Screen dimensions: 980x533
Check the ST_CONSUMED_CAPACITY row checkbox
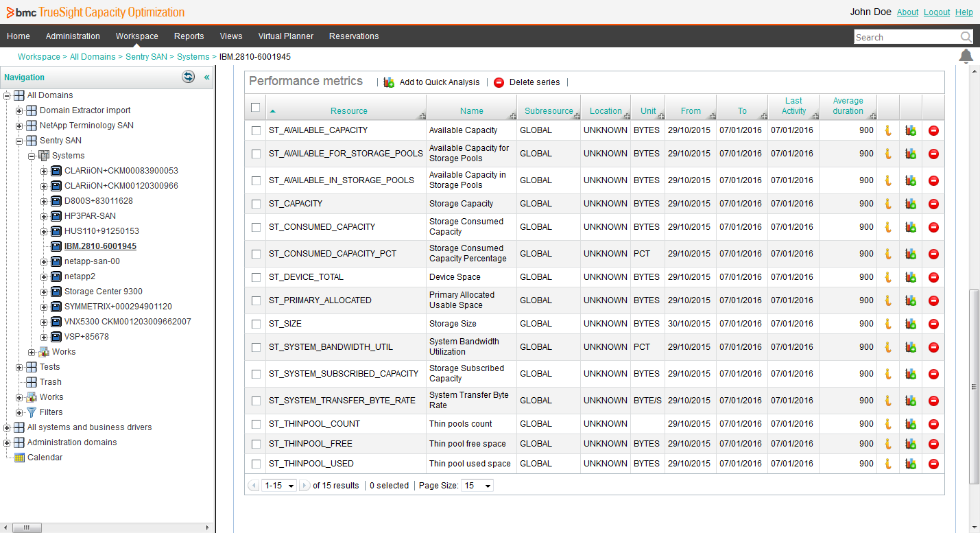tap(256, 227)
